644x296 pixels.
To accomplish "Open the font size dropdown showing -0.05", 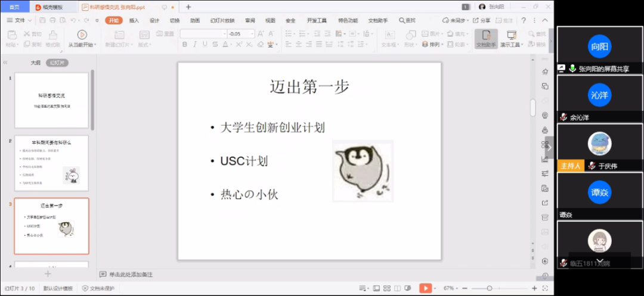I will pyautogui.click(x=252, y=34).
